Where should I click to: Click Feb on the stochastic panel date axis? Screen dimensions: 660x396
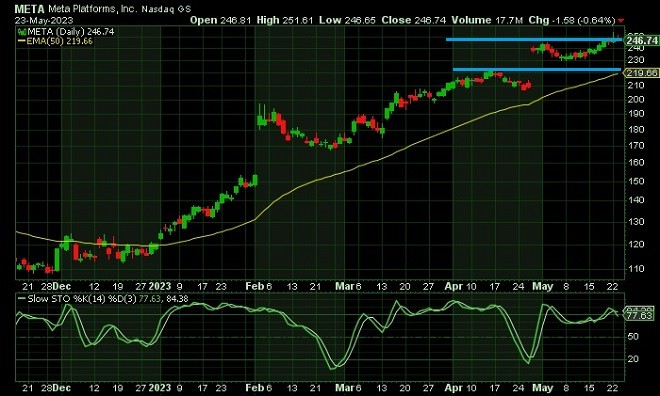[x=254, y=388]
